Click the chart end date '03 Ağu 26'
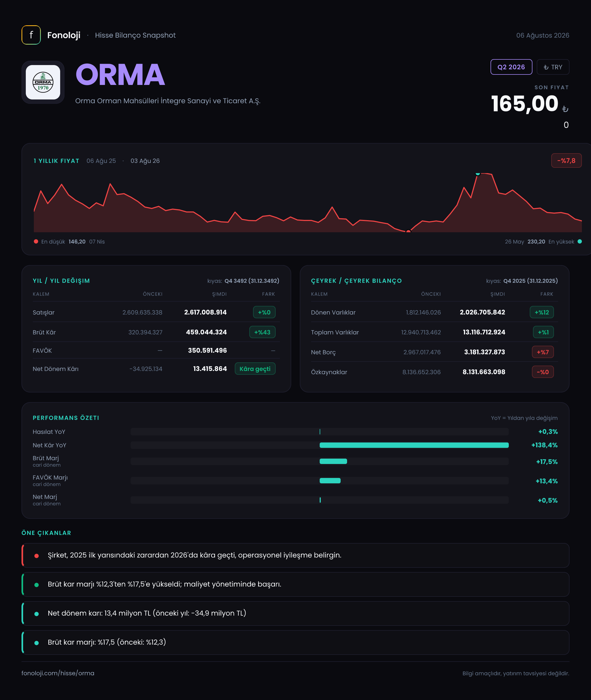591x700 pixels. (145, 161)
